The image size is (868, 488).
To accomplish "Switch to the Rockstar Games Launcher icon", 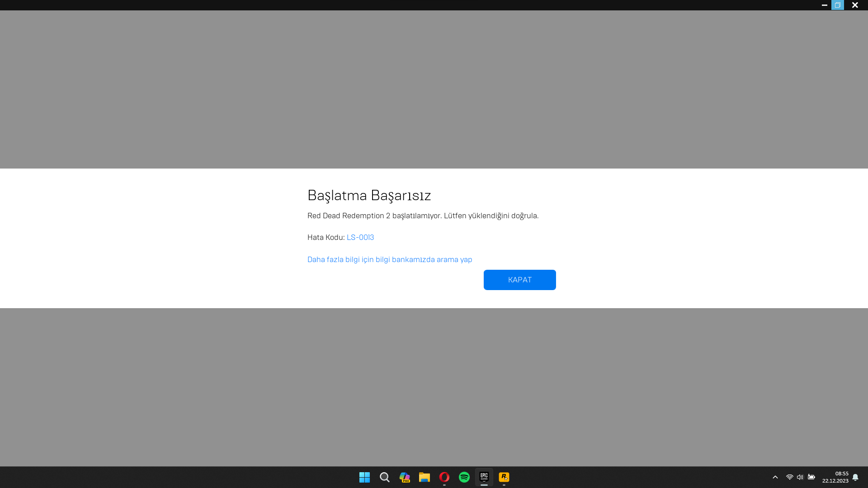I will click(504, 477).
